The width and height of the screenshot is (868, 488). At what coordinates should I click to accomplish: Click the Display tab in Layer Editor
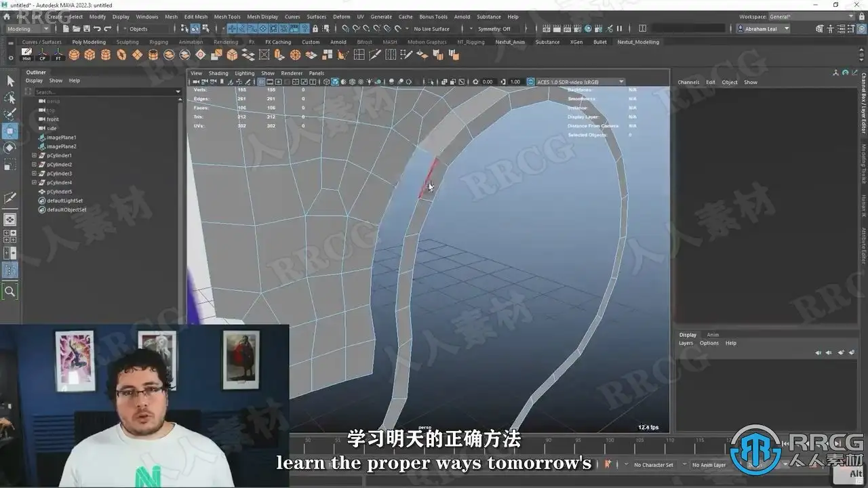point(688,335)
